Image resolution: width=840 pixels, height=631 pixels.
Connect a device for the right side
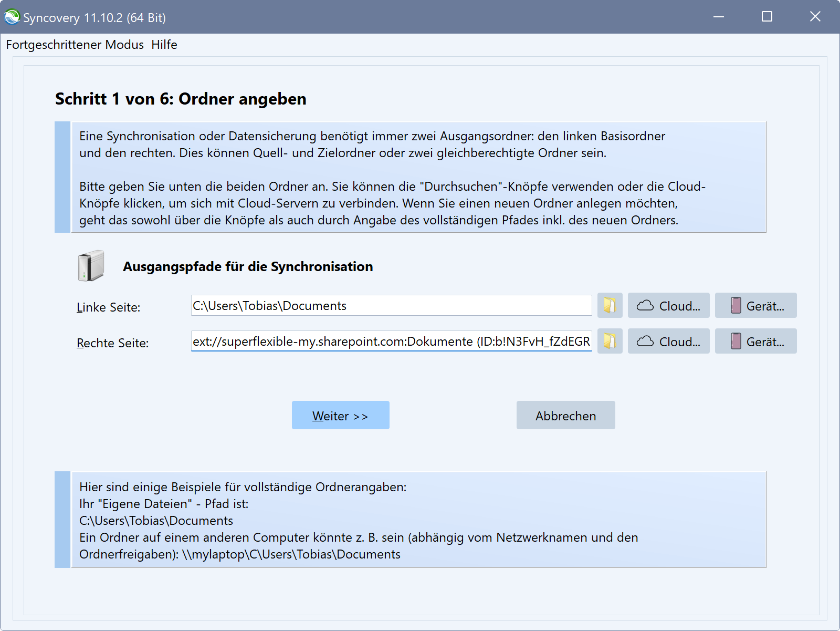point(755,341)
